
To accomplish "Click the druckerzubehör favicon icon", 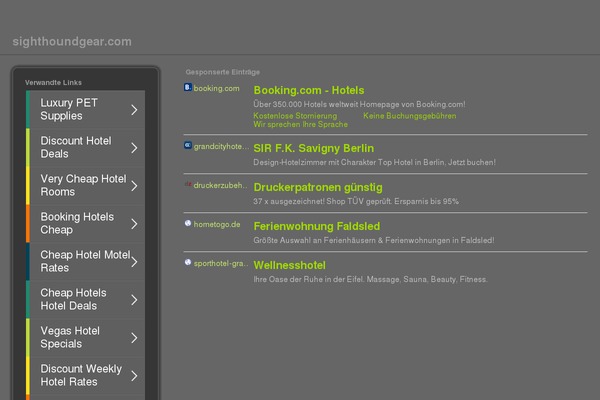I will [188, 184].
